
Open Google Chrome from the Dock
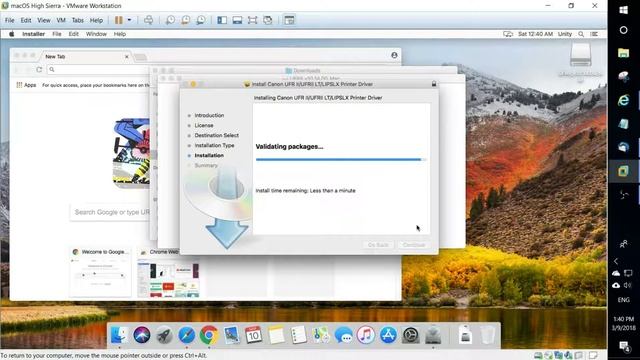209,336
